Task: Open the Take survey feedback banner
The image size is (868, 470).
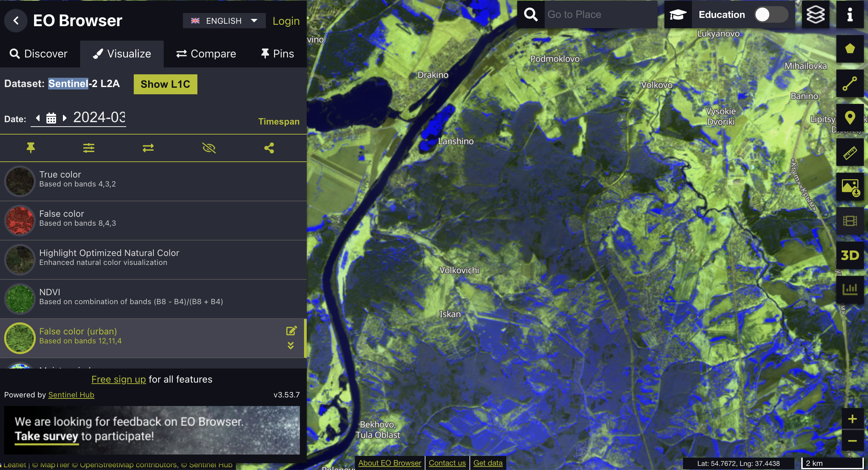Action: click(152, 430)
